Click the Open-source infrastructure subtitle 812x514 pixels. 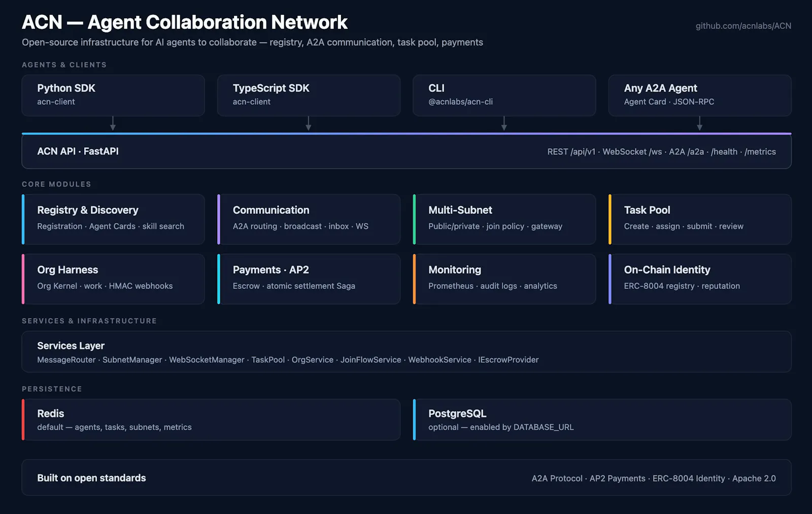252,42
